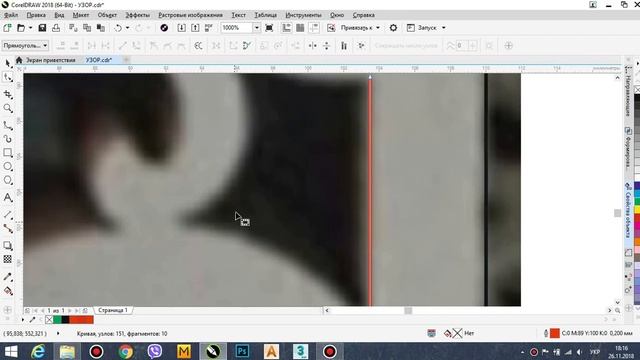Open the Эффекты menu
This screenshot has height=360, width=640.
[x=138, y=15]
